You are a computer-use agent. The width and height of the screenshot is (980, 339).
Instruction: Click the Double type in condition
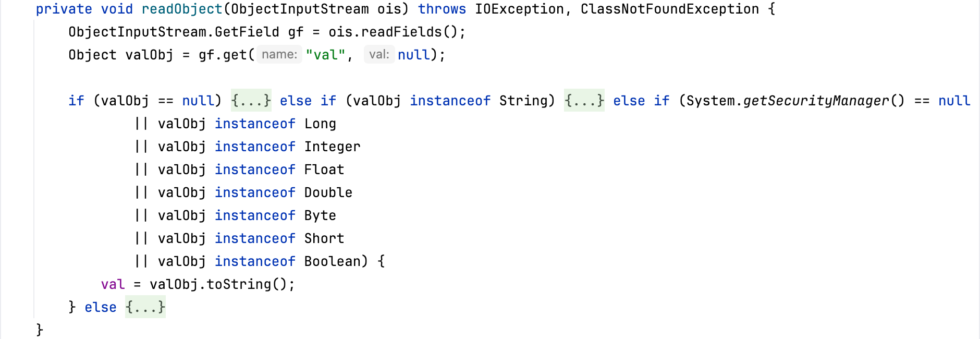tap(328, 192)
